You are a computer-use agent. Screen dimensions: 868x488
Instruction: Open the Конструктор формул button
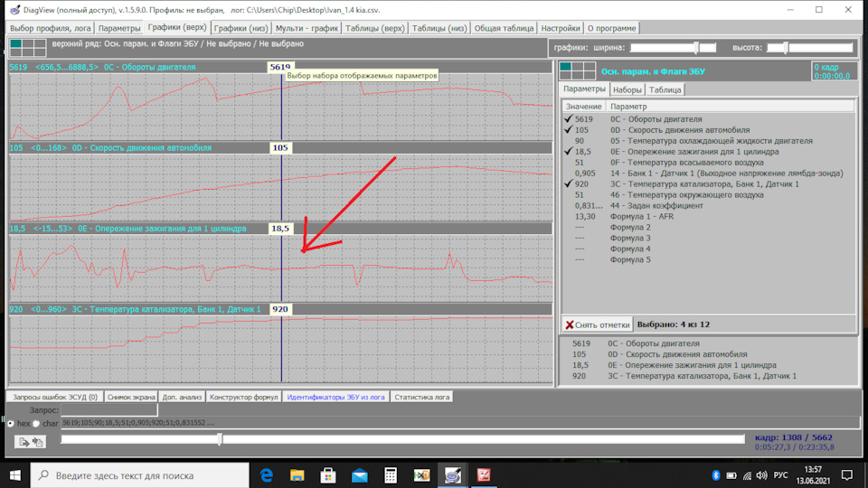(243, 397)
